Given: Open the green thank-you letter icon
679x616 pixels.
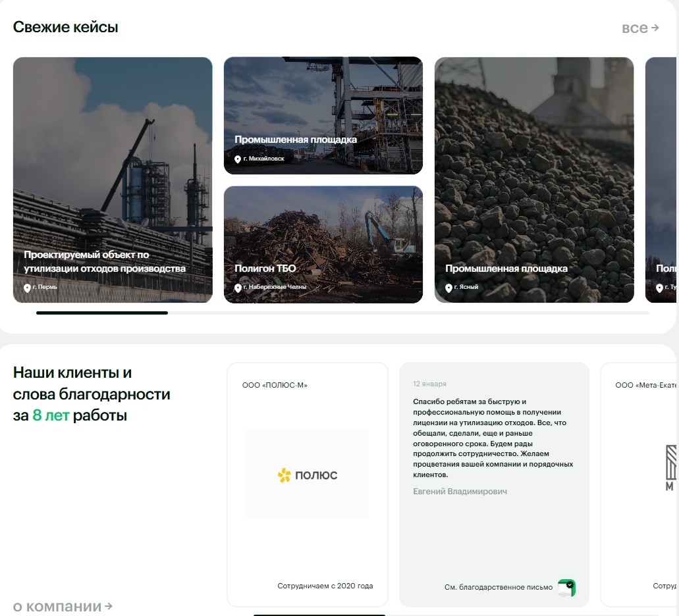Looking at the screenshot, I should [566, 588].
